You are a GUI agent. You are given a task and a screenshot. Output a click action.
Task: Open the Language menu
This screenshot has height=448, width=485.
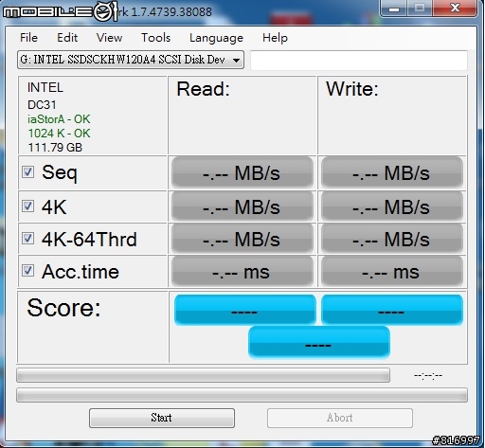pos(216,38)
